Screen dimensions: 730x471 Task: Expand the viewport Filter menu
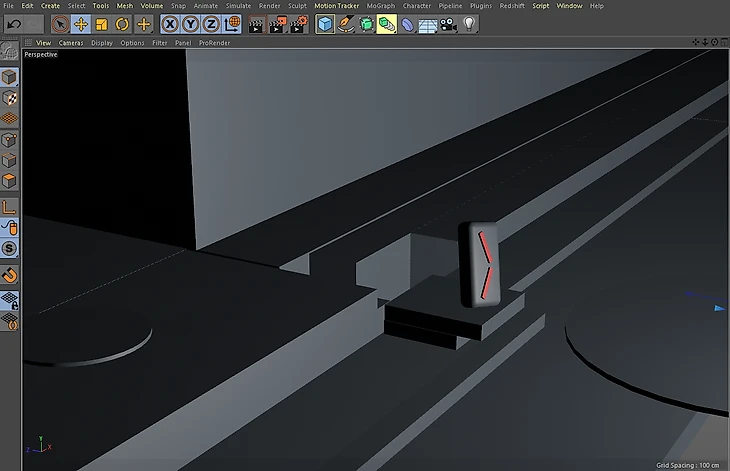160,43
